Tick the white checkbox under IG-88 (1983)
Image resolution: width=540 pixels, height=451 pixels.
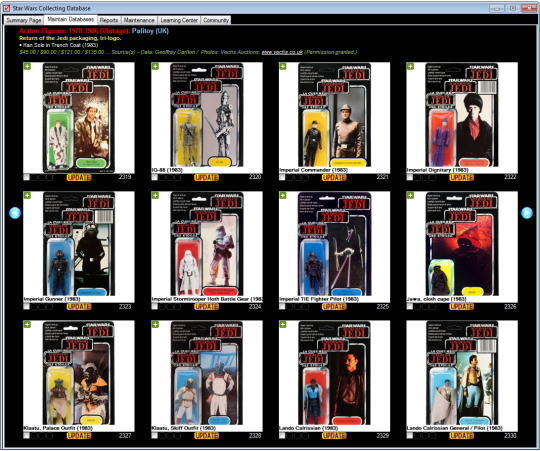[x=155, y=177]
